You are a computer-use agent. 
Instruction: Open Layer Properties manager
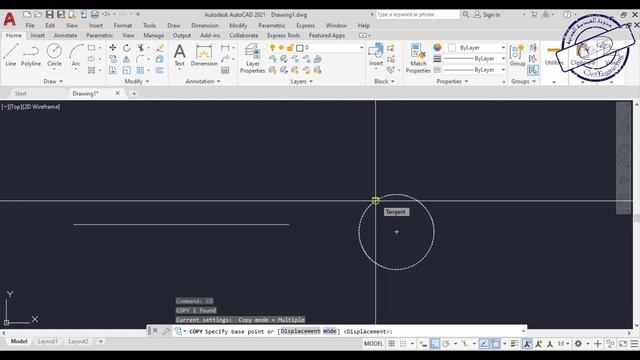[x=253, y=58]
